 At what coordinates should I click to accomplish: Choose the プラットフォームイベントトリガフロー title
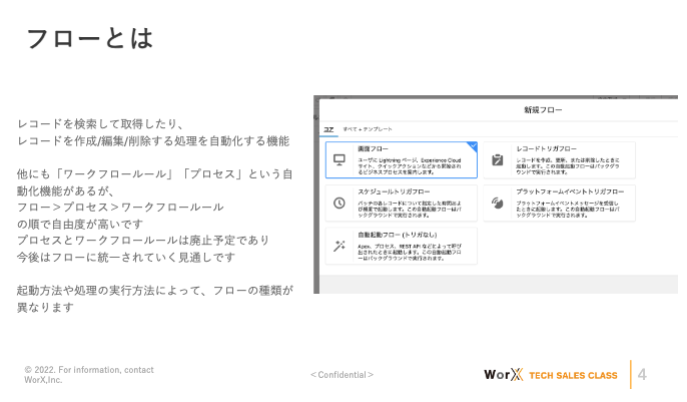[569, 192]
